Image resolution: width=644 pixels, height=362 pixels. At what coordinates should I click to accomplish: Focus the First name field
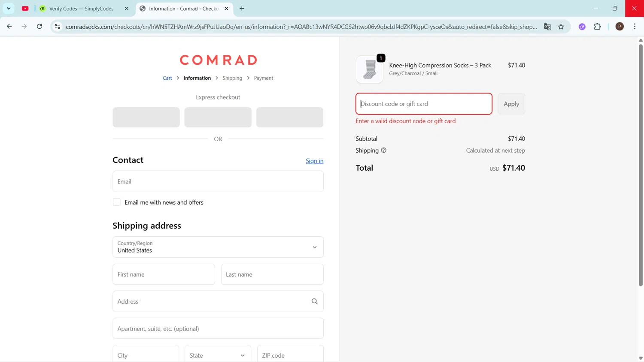point(164,274)
